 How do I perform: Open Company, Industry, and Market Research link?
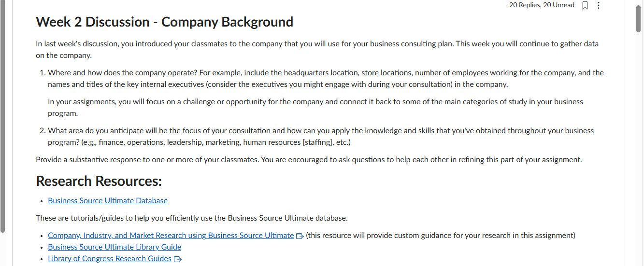pos(171,236)
